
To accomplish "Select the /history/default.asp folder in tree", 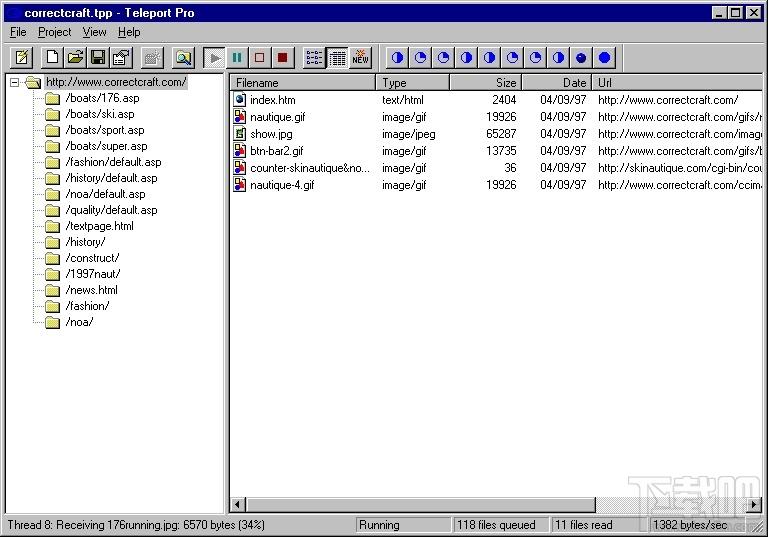I will 111,178.
